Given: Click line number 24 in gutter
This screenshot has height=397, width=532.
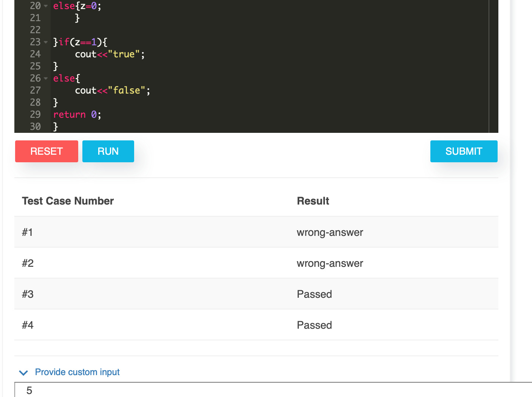Looking at the screenshot, I should pos(35,54).
